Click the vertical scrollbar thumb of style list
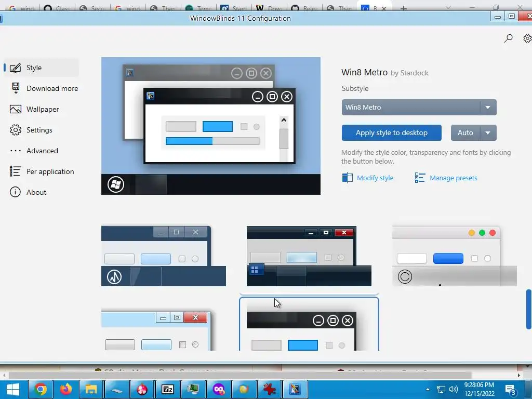 (528, 309)
